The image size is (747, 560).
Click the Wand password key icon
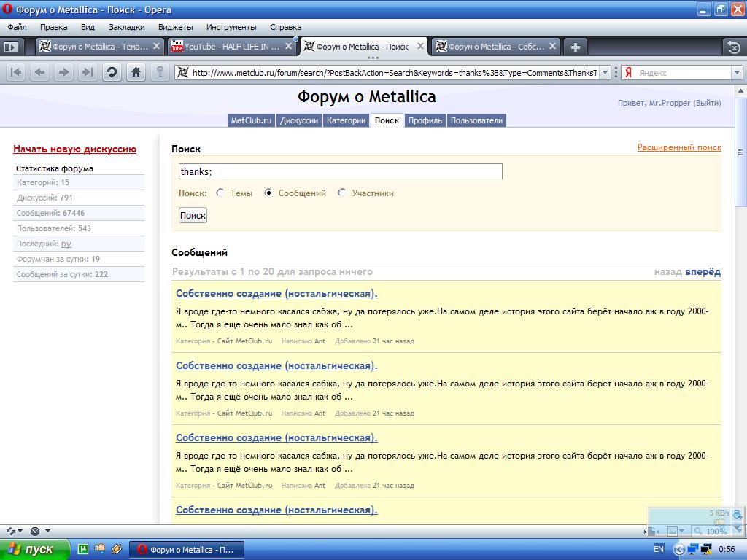(x=160, y=72)
